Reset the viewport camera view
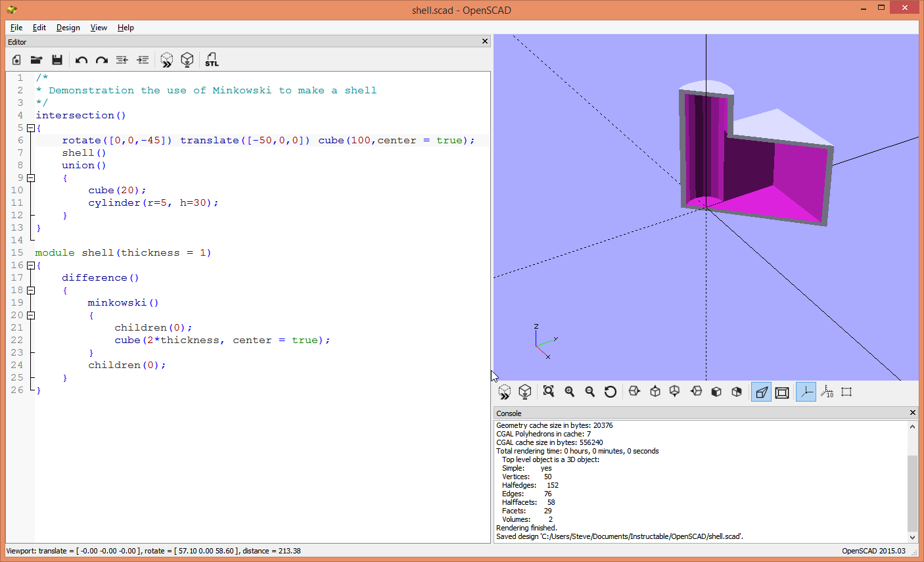Image resolution: width=924 pixels, height=562 pixels. pos(610,391)
